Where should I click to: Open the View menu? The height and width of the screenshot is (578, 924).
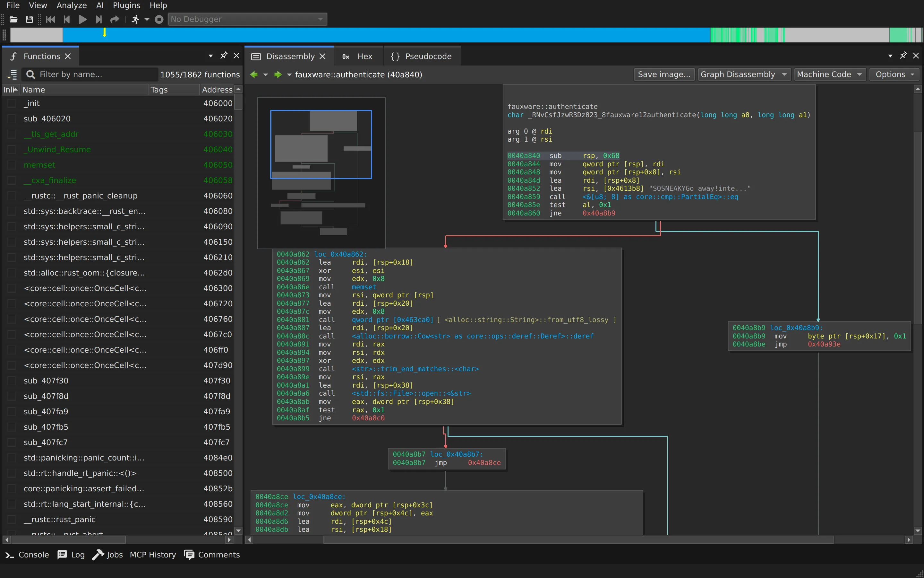pos(38,5)
